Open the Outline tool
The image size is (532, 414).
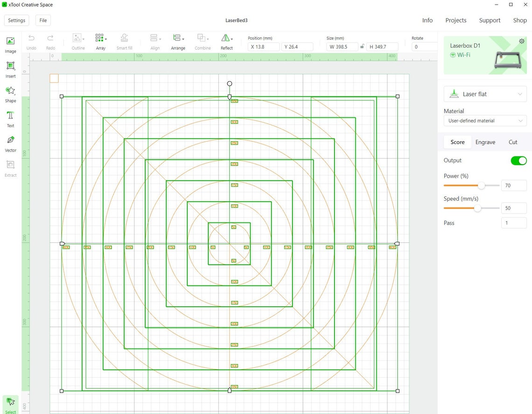point(78,41)
